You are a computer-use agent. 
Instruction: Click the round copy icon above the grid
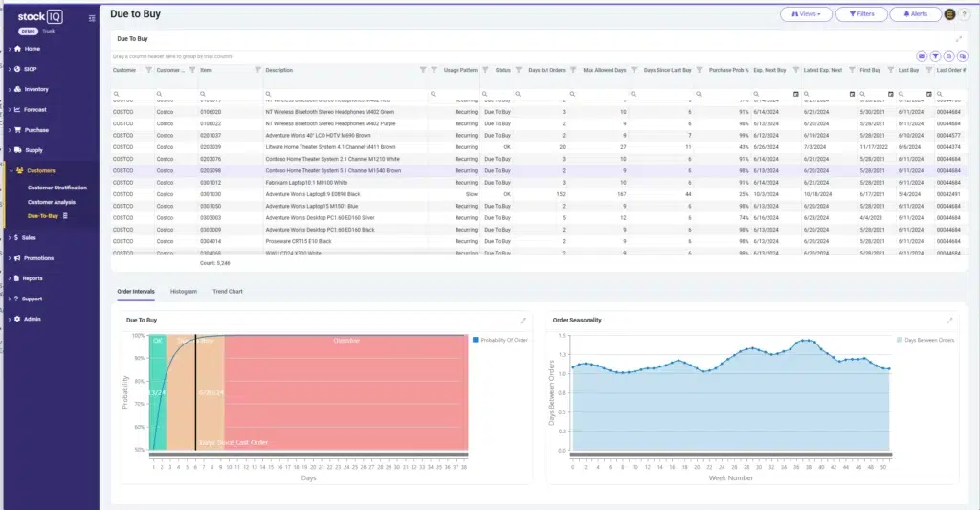963,56
